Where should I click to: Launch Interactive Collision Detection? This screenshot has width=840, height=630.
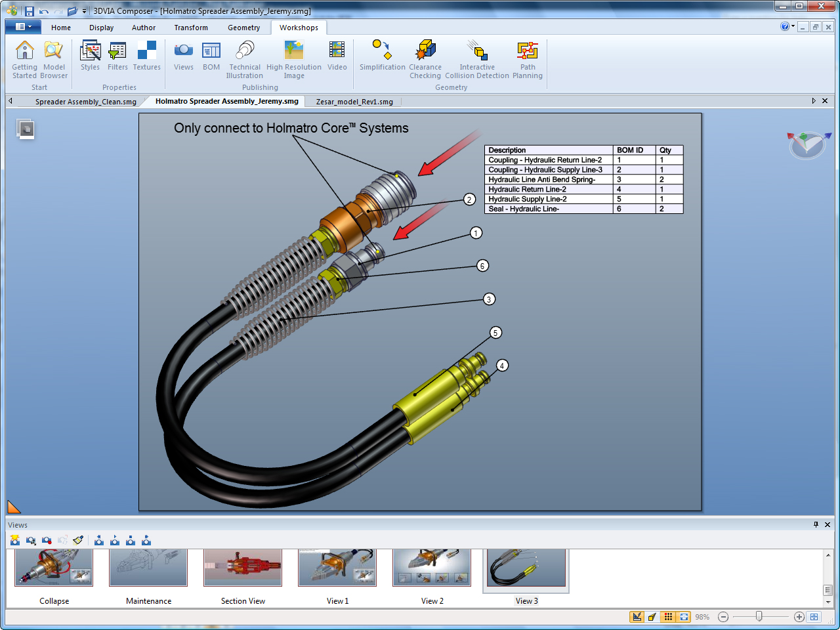click(x=477, y=59)
